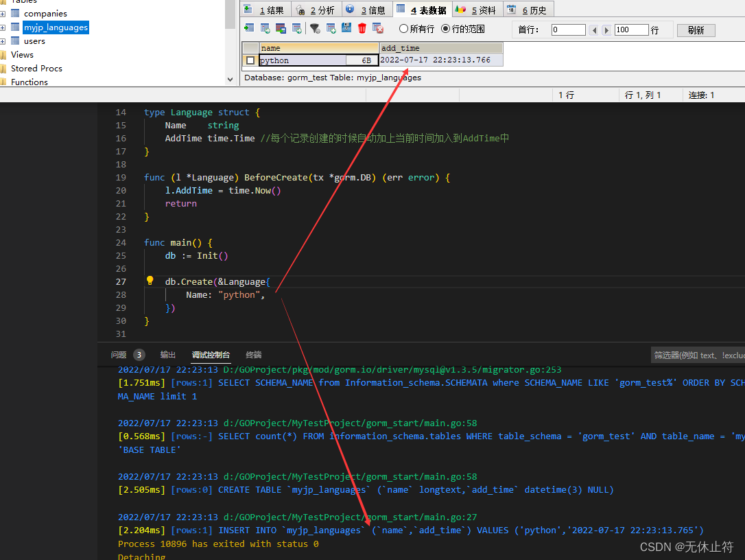745x560 pixels.
Task: Click the funnel filter icon in toolbar
Action: pos(315,29)
